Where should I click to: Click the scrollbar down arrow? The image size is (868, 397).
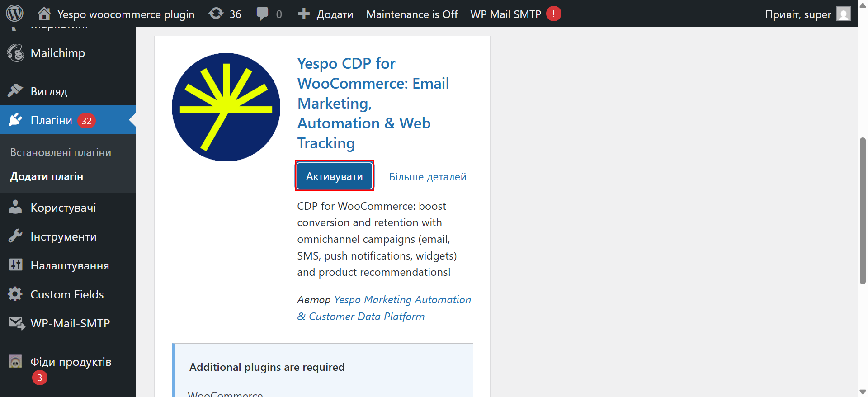pyautogui.click(x=863, y=392)
